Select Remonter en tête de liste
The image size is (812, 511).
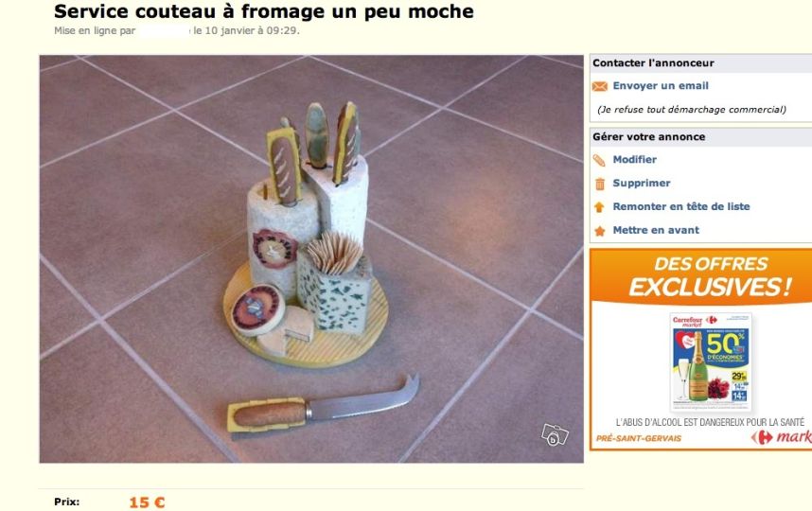(681, 206)
